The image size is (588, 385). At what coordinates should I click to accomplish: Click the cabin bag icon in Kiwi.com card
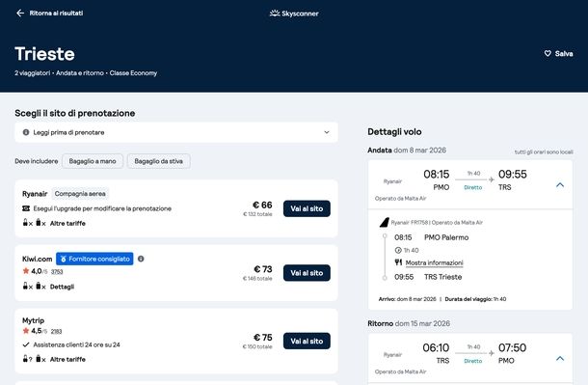(25, 286)
